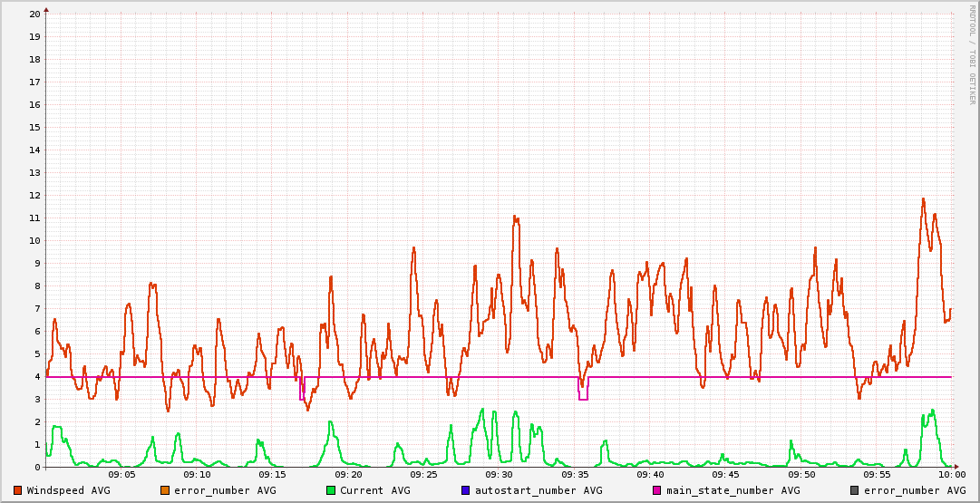Pick the 09:45 time axis label

pyautogui.click(x=725, y=474)
